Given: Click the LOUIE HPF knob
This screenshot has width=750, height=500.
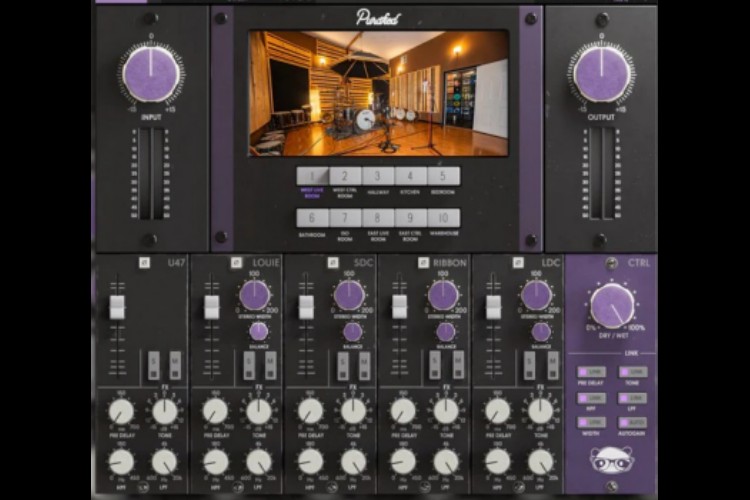Looking at the screenshot, I should pyautogui.click(x=216, y=462).
